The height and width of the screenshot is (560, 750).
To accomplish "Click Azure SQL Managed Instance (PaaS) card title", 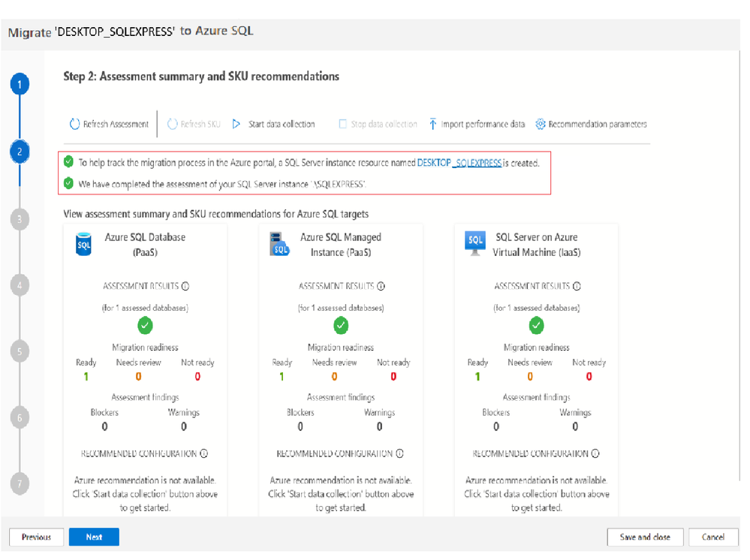I will (341, 245).
